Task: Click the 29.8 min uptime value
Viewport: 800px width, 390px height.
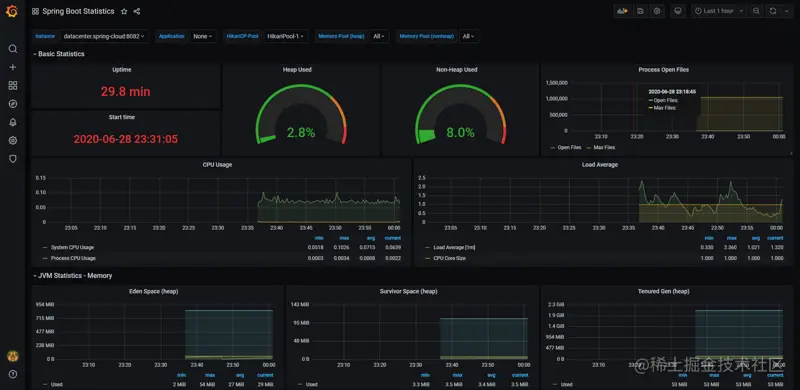Action: pyautogui.click(x=126, y=91)
